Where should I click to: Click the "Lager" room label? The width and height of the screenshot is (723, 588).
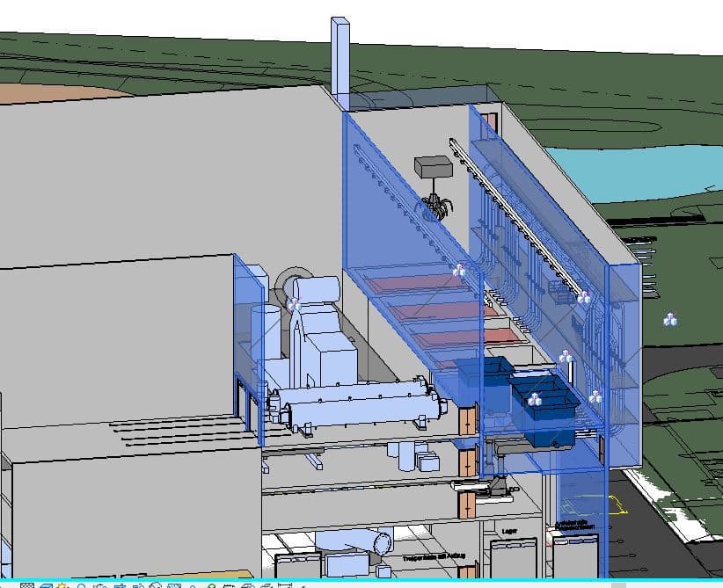click(508, 531)
